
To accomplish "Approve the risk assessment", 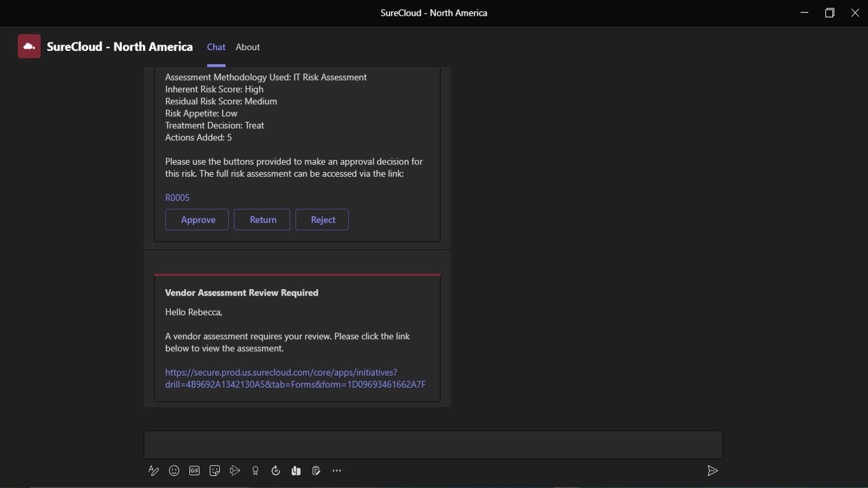I will [x=197, y=220].
